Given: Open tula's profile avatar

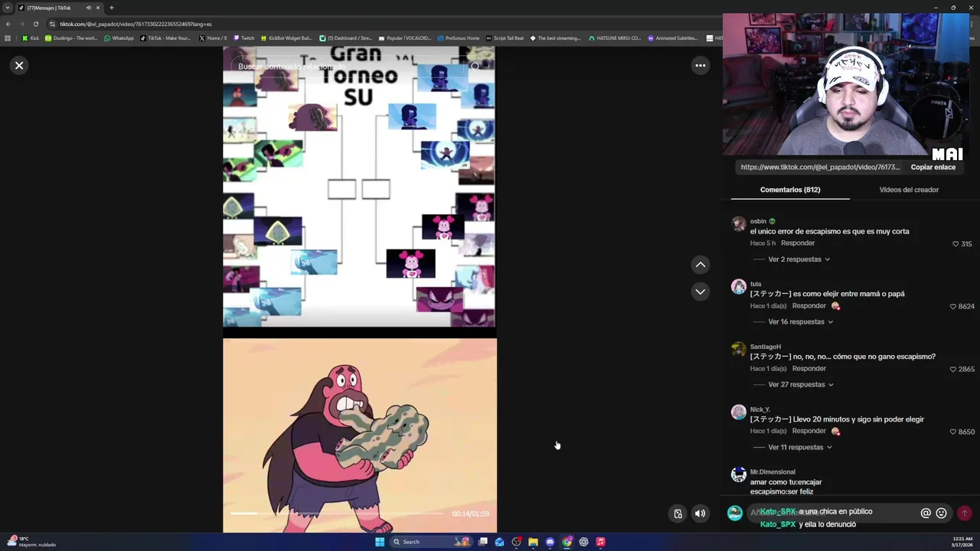Looking at the screenshot, I should [x=739, y=287].
